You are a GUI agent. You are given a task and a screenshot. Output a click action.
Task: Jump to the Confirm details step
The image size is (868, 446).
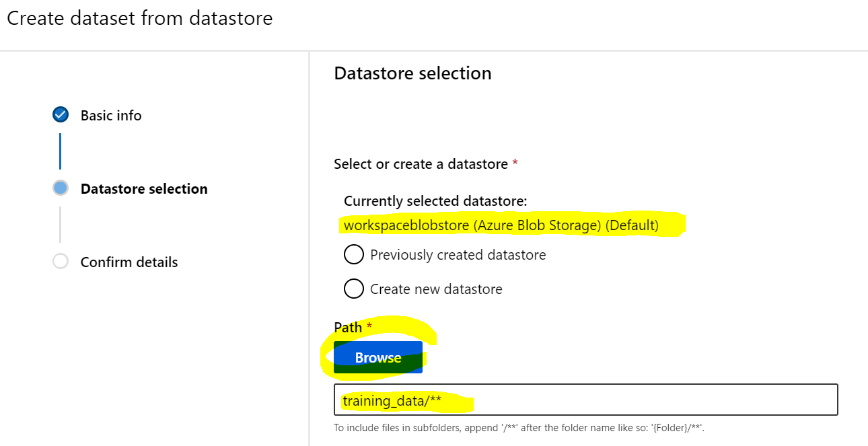click(129, 262)
